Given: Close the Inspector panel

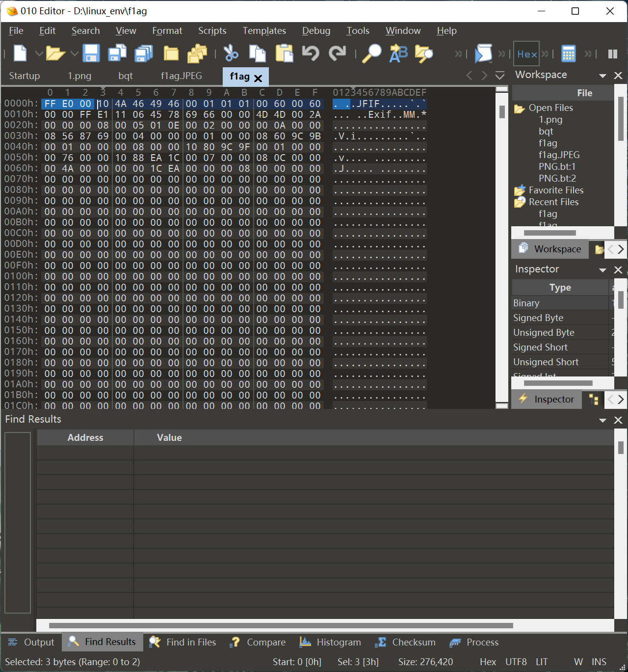Looking at the screenshot, I should tap(618, 270).
